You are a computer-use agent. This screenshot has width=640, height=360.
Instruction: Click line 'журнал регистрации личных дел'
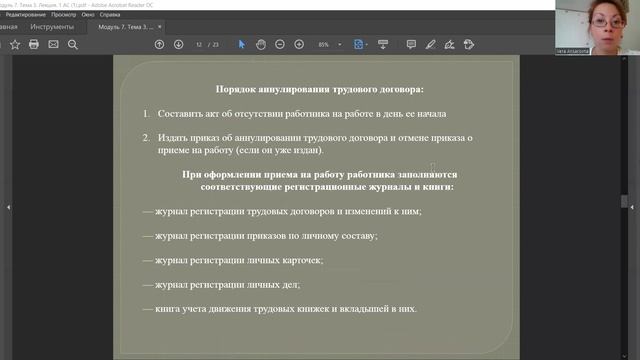click(x=227, y=284)
